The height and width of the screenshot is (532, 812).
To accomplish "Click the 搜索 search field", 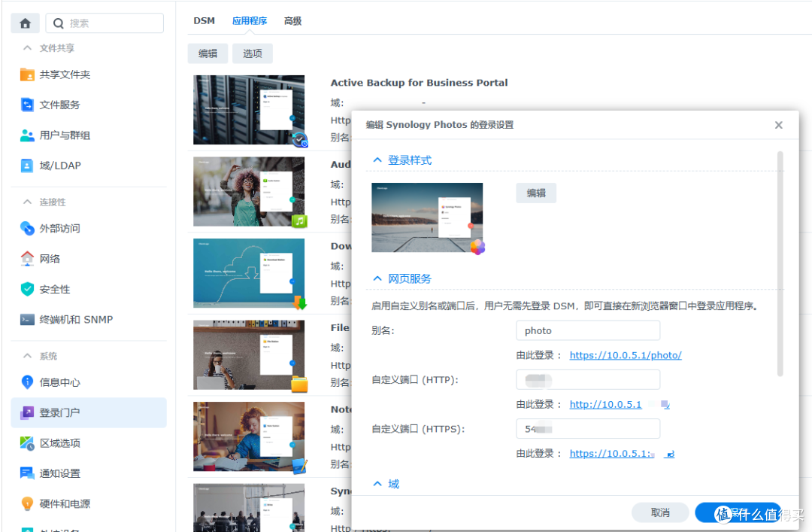I will [x=105, y=23].
